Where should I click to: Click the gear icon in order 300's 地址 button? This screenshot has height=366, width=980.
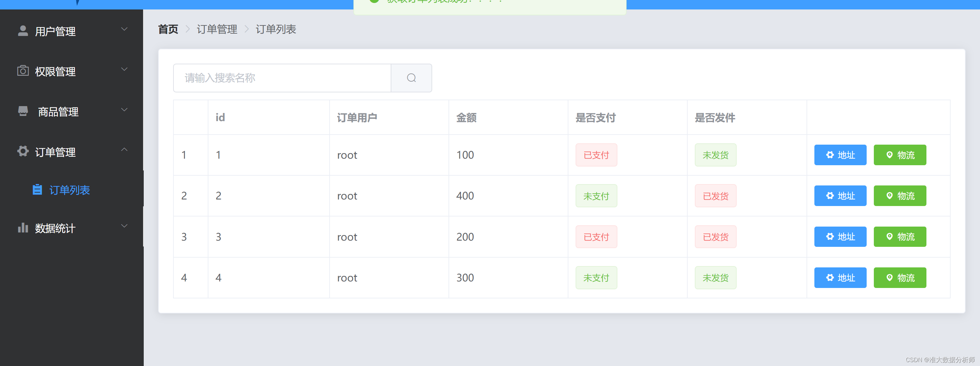click(830, 278)
